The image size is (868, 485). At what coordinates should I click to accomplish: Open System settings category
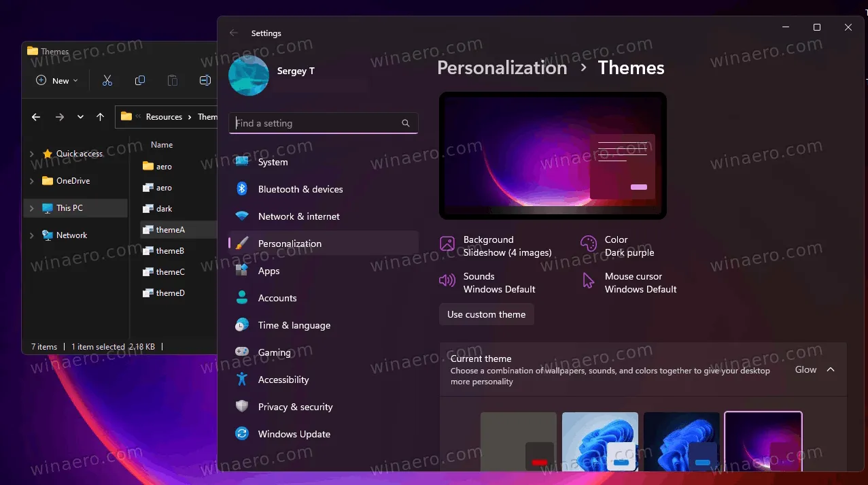324,162
